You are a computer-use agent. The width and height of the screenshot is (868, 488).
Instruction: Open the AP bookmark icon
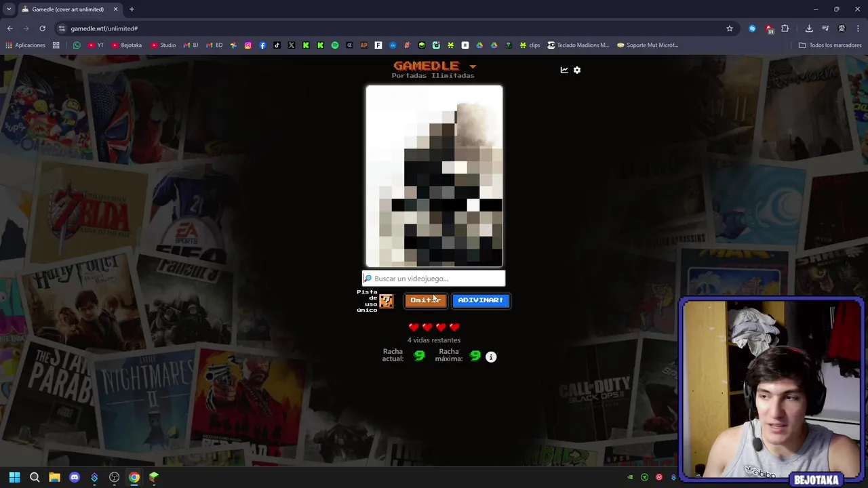pyautogui.click(x=363, y=45)
